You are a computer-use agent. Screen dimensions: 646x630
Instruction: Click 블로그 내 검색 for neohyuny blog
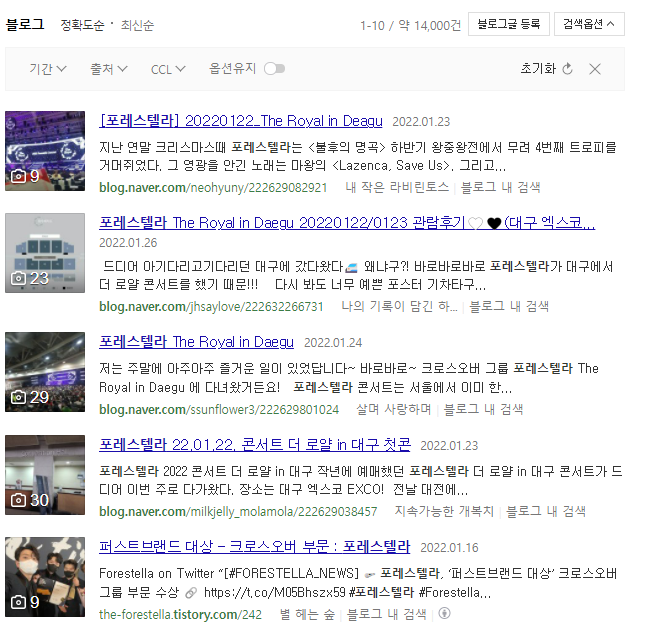point(501,187)
